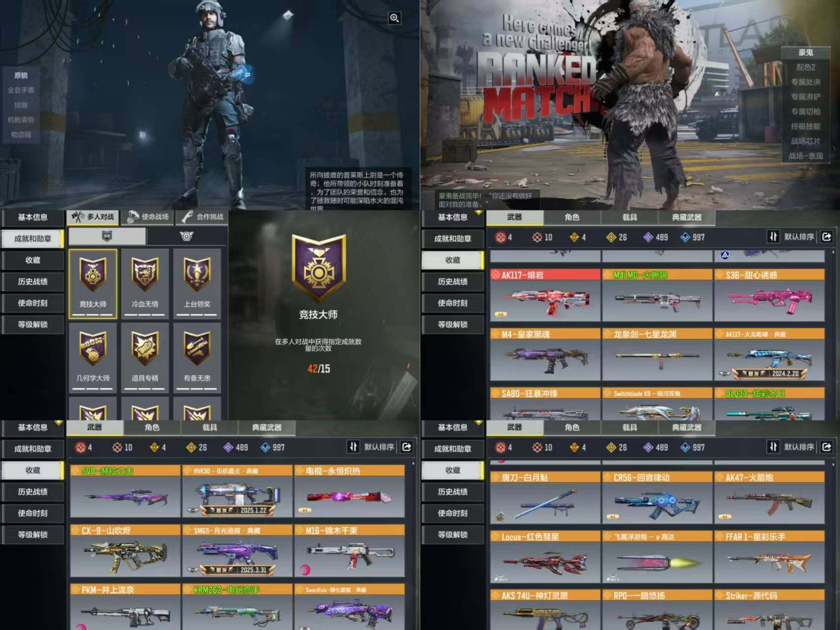840x630 pixels.
Task: Open 角色 tab in the AK117-熔岩 panel
Action: click(x=572, y=217)
